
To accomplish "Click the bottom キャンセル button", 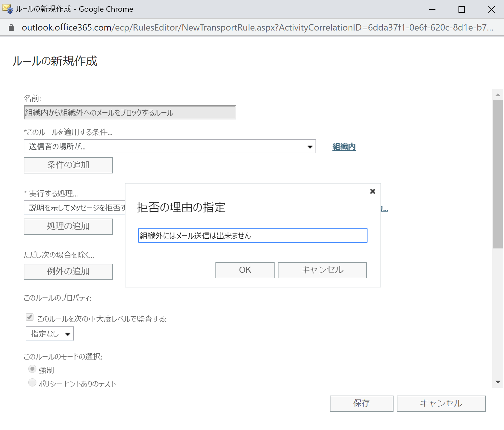I will (441, 404).
